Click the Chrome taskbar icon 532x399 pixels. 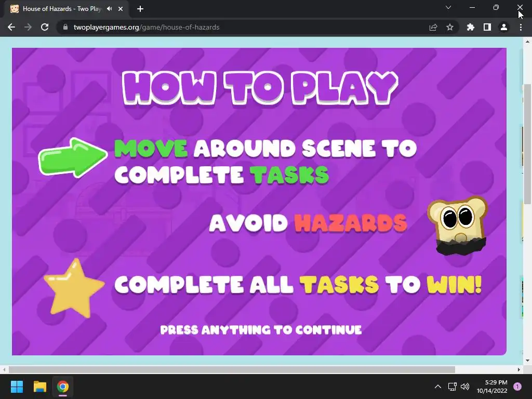63,387
